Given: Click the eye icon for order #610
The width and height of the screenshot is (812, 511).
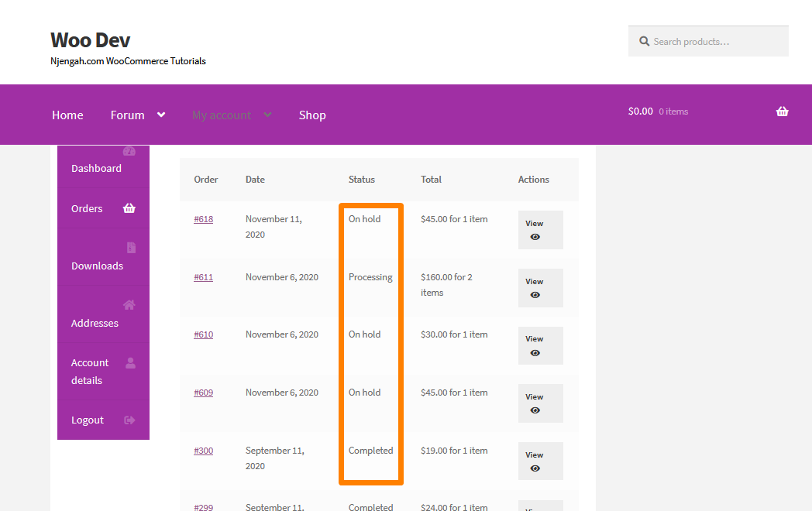Looking at the screenshot, I should 535,353.
